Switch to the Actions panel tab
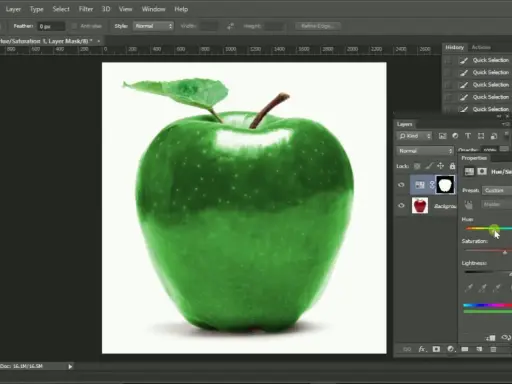 [481, 47]
